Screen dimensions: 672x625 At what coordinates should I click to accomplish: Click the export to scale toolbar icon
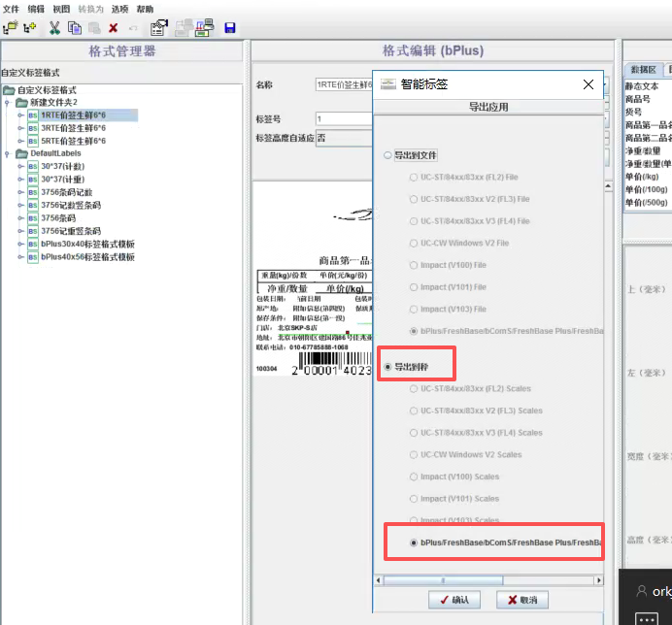204,28
